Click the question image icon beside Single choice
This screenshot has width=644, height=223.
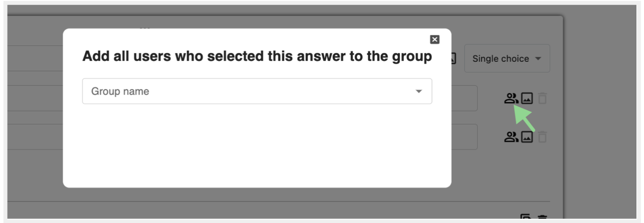[454, 59]
